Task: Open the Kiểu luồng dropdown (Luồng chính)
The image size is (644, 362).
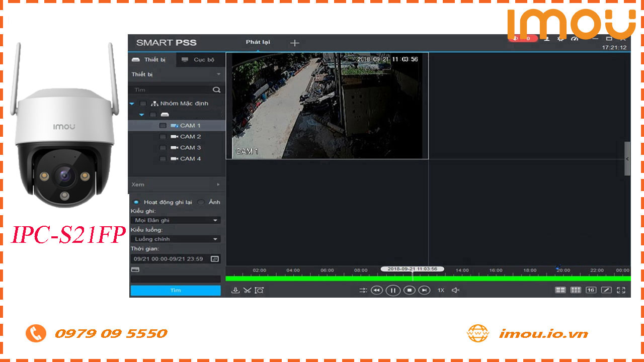Action: coord(176,239)
